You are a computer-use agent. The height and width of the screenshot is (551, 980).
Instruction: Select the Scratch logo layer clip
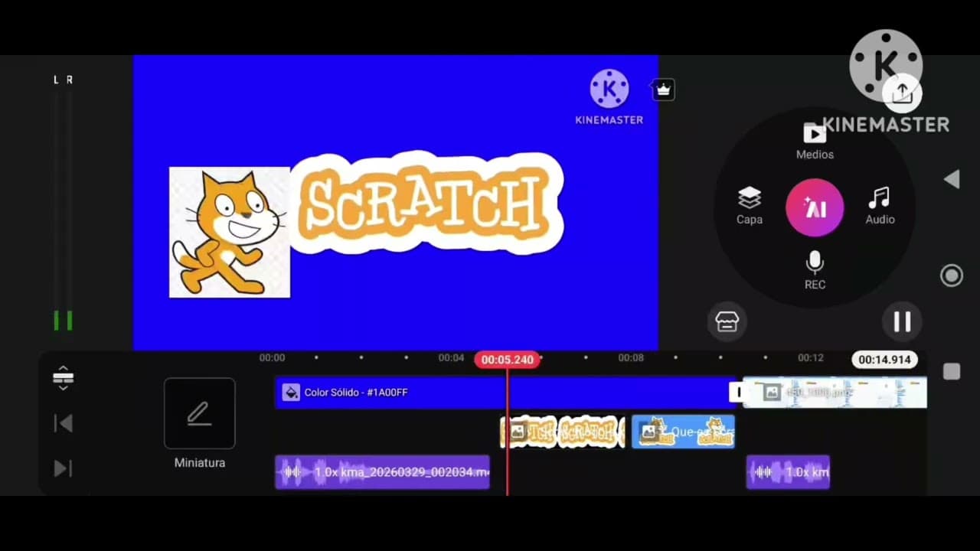pyautogui.click(x=563, y=432)
